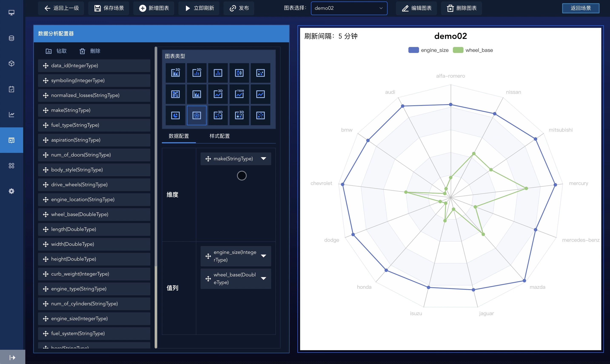
Task: Open the monitor screen icon in sidebar
Action: 11,13
